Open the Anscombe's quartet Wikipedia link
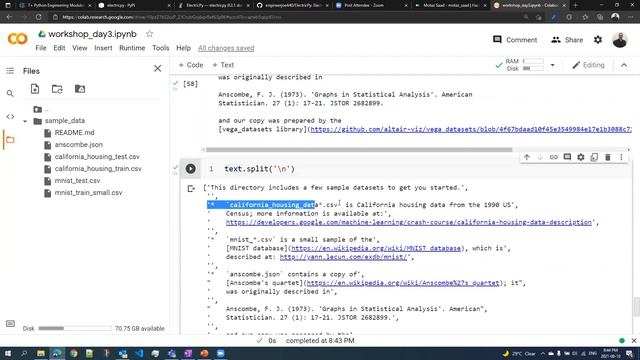The image size is (640, 360). pyautogui.click(x=403, y=283)
